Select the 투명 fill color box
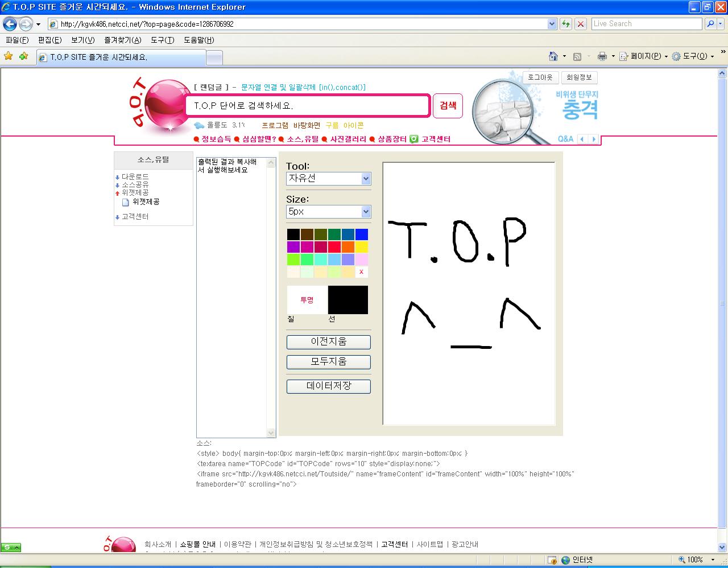This screenshot has height=568, width=728. [x=307, y=300]
